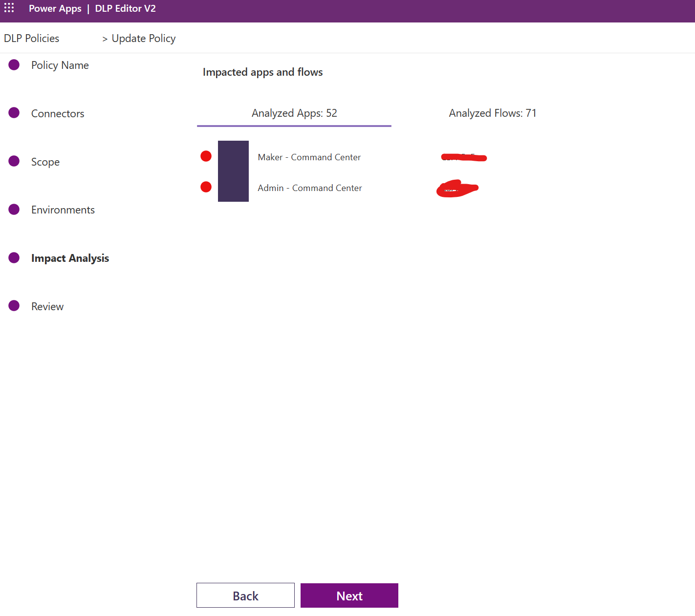Viewport: 695px width, 616px height.
Task: Click the Scope step indicator dot
Action: click(x=14, y=161)
